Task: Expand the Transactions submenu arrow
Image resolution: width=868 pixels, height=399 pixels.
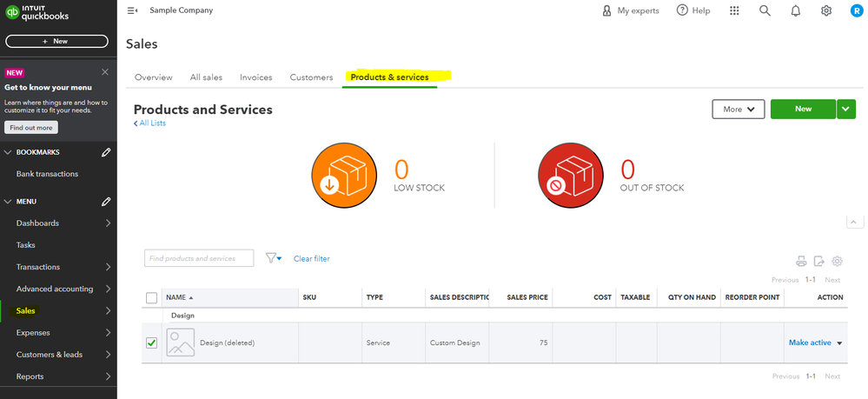Action: coord(108,267)
